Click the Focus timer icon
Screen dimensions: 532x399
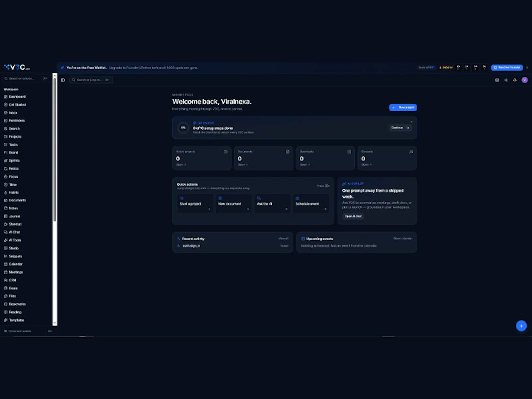click(x=5, y=177)
